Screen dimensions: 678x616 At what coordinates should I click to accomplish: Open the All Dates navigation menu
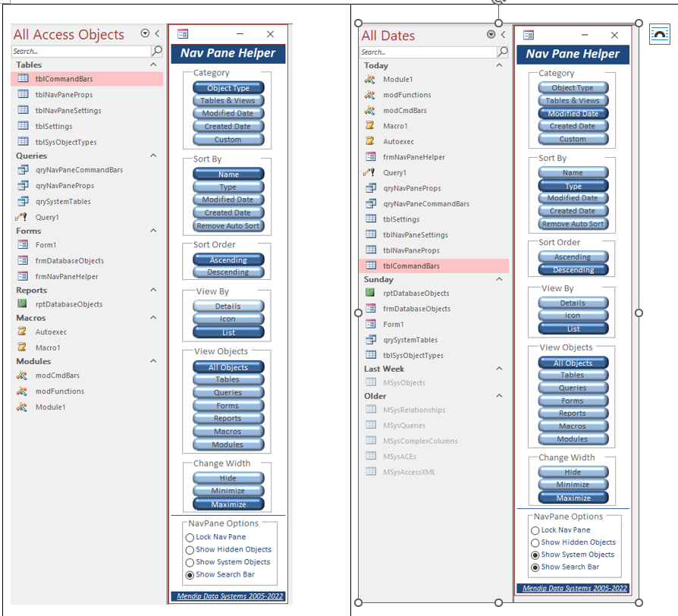489,34
